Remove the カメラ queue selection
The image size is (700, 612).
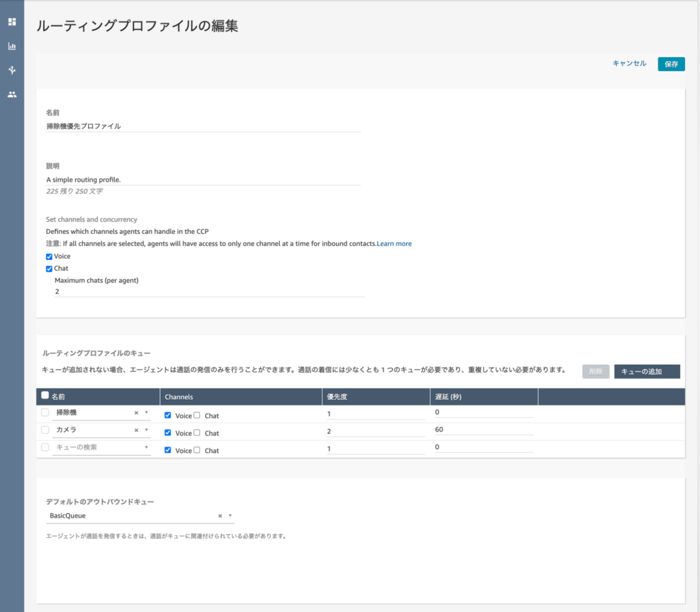(x=135, y=430)
